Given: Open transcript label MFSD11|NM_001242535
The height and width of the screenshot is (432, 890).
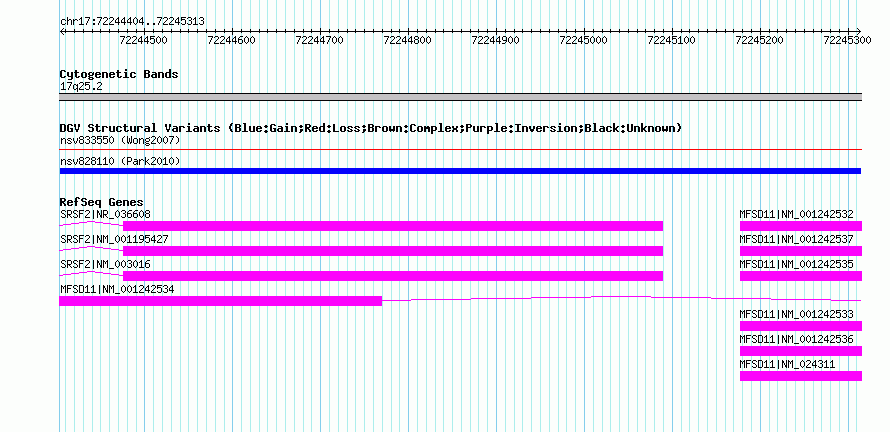Looking at the screenshot, I should pyautogui.click(x=796, y=265).
